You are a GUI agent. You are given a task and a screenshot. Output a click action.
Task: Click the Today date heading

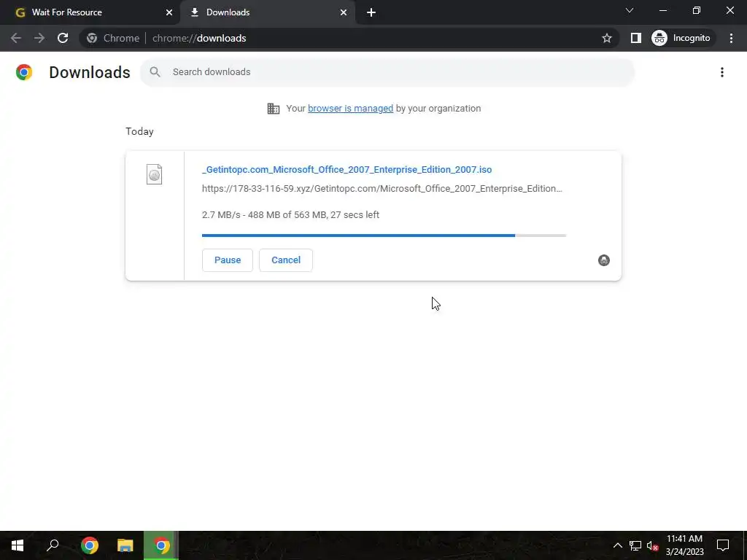tap(139, 131)
